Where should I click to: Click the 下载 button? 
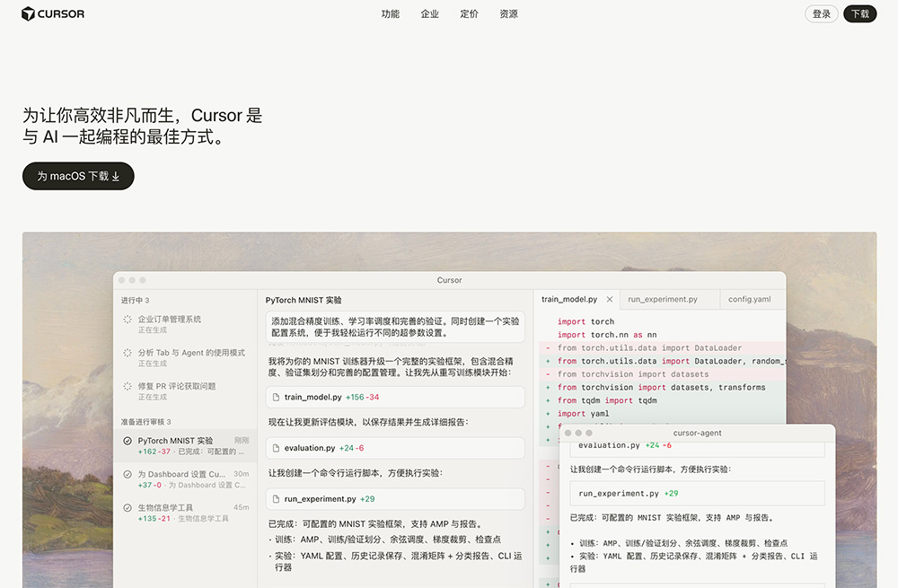click(x=859, y=13)
